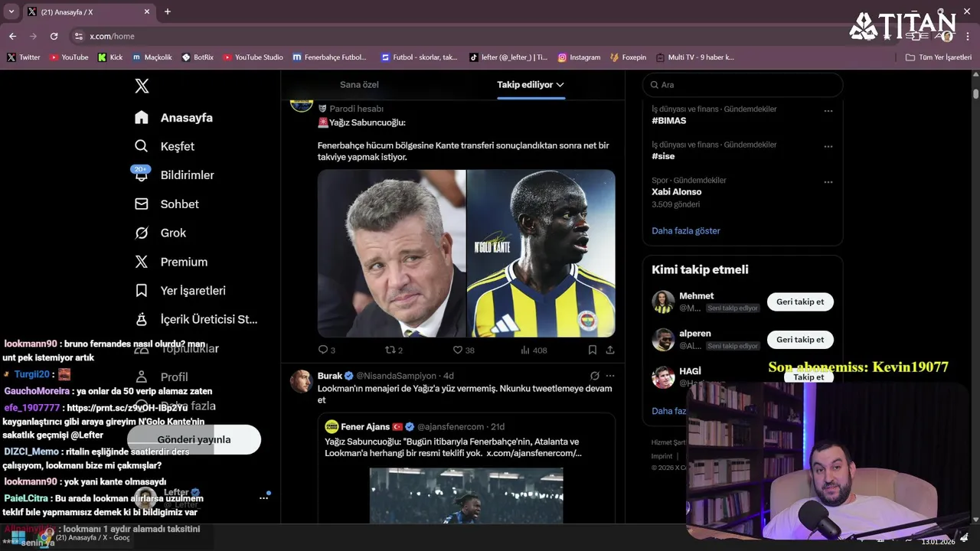The height and width of the screenshot is (551, 980).
Task: Open more options for #BIMAS trend
Action: click(x=828, y=111)
